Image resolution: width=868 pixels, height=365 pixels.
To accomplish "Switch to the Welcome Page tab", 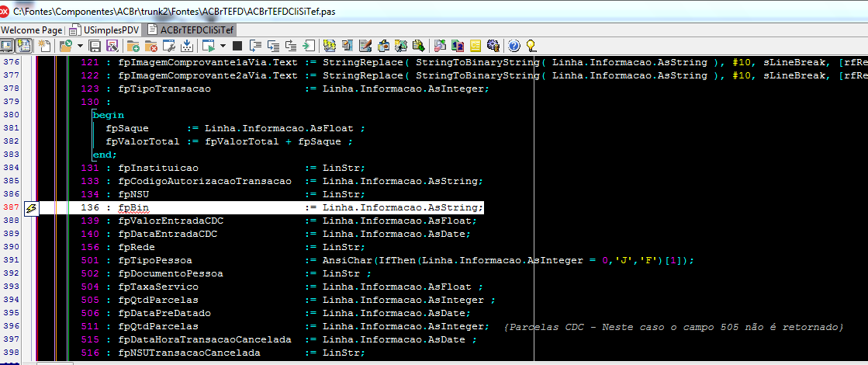I will point(32,30).
